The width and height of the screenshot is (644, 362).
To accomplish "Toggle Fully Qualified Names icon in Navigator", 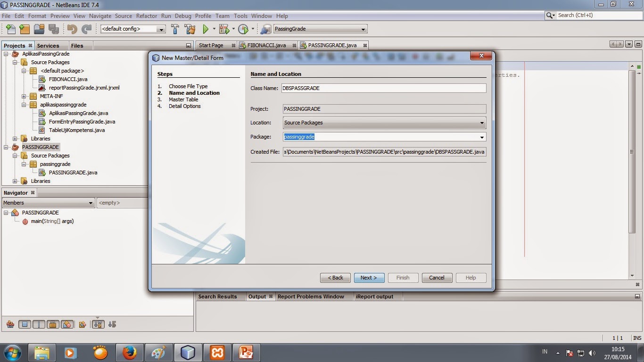I will tap(83, 324).
